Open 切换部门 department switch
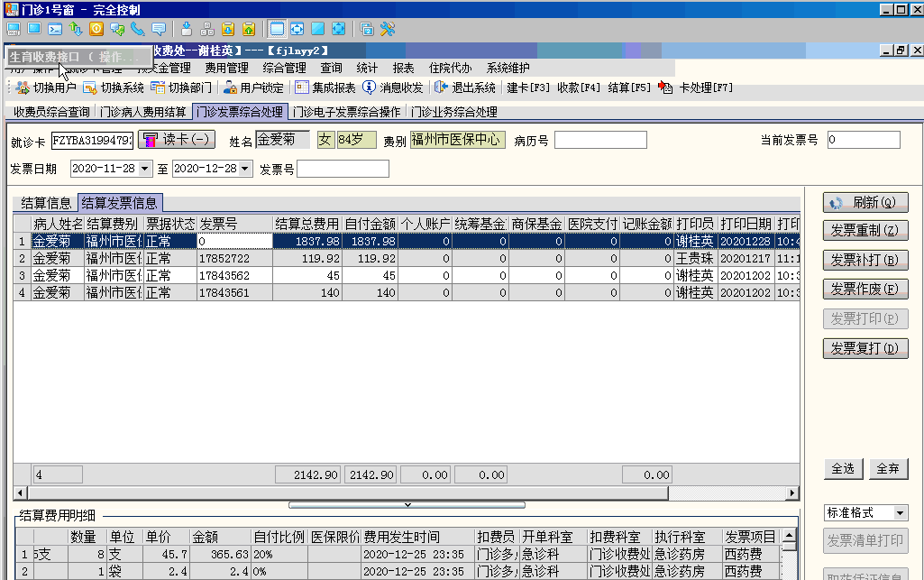Viewport: 924px width, 580px height. click(x=159, y=87)
